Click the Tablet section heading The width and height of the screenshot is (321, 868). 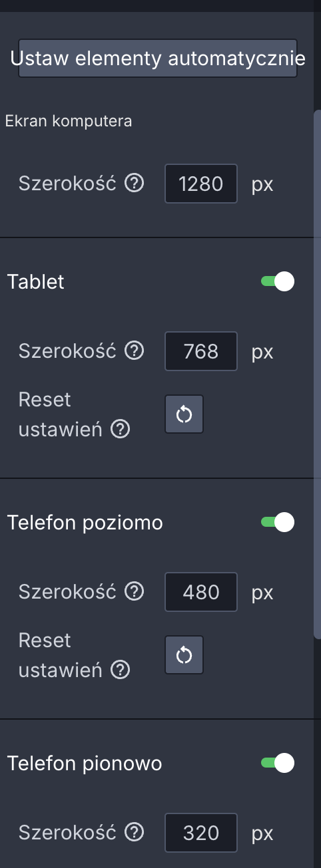point(36,282)
